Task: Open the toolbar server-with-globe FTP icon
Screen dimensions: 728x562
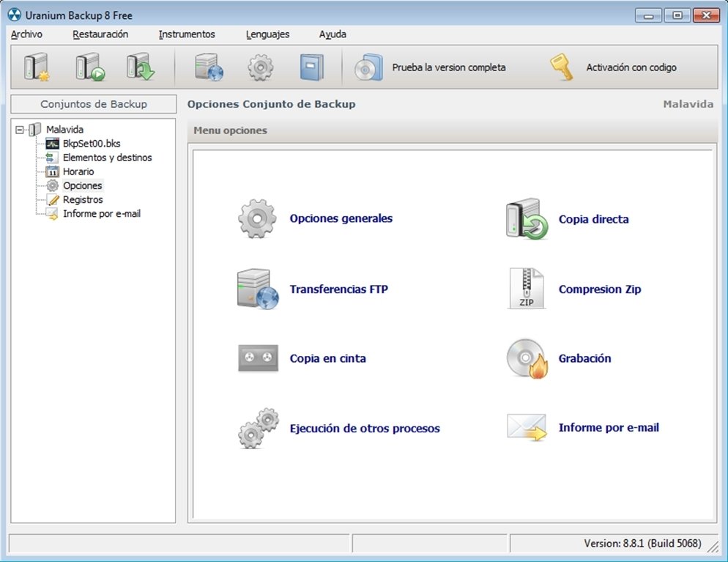Action: (x=209, y=67)
